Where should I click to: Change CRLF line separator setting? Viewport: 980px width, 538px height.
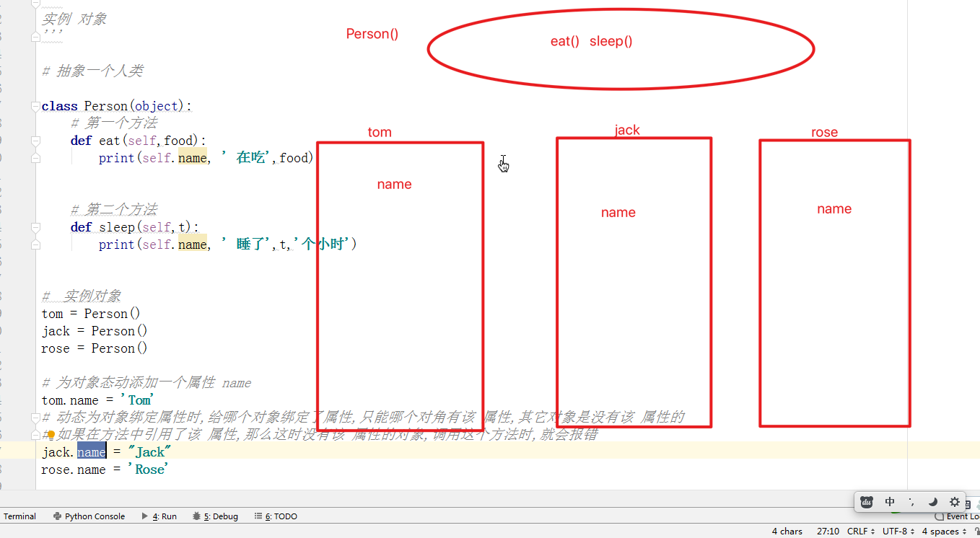click(x=861, y=532)
